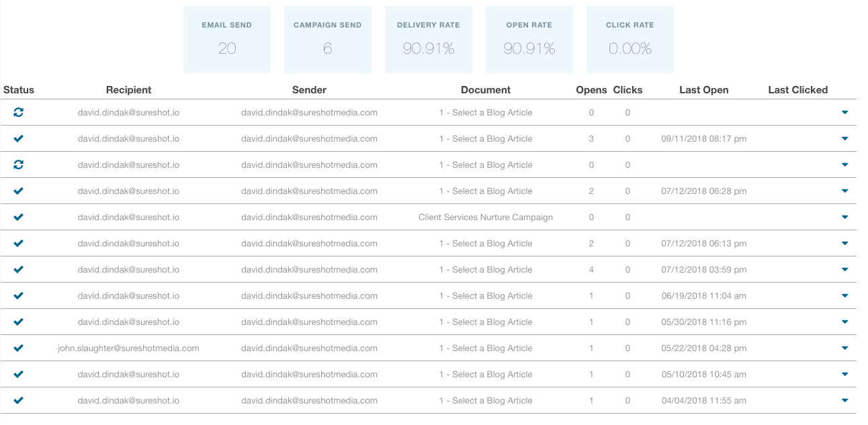Click the last open date 07/12/2018 03:59 pm
Image resolution: width=868 pixels, height=425 pixels.
(704, 270)
